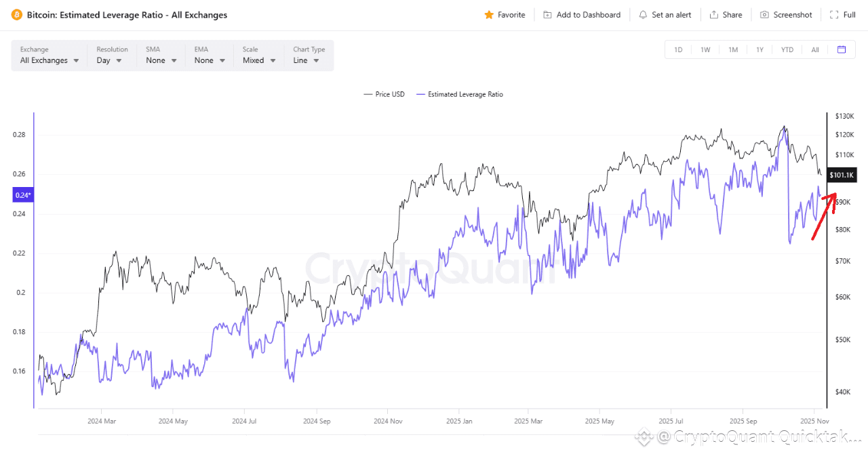The width and height of the screenshot is (868, 454).
Task: Open the calendar date picker icon
Action: pyautogui.click(x=842, y=49)
